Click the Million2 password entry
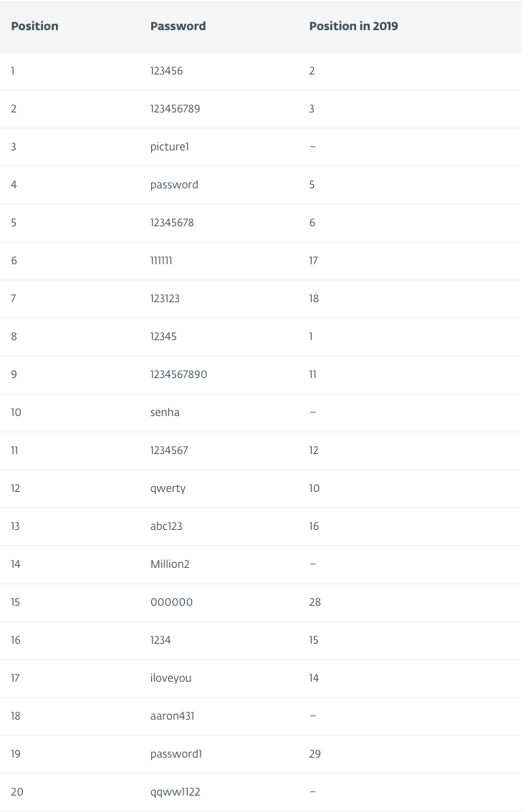This screenshot has width=523, height=812. (x=170, y=564)
